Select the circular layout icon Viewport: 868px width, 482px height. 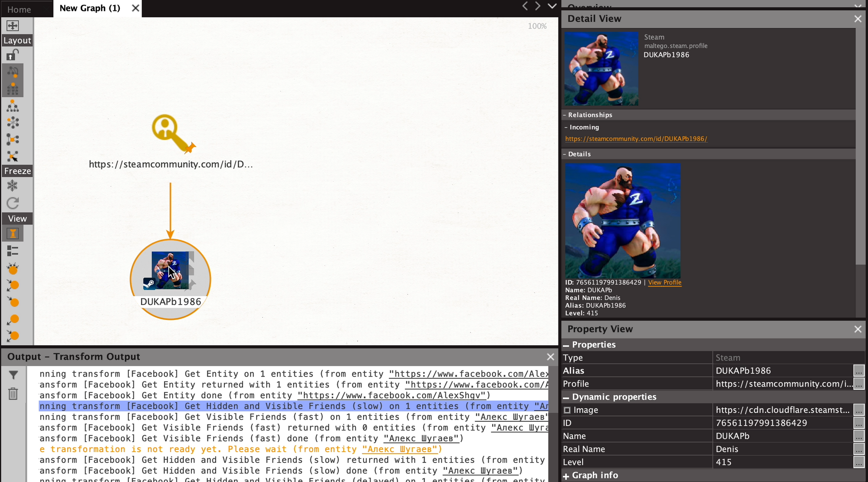coord(13,123)
